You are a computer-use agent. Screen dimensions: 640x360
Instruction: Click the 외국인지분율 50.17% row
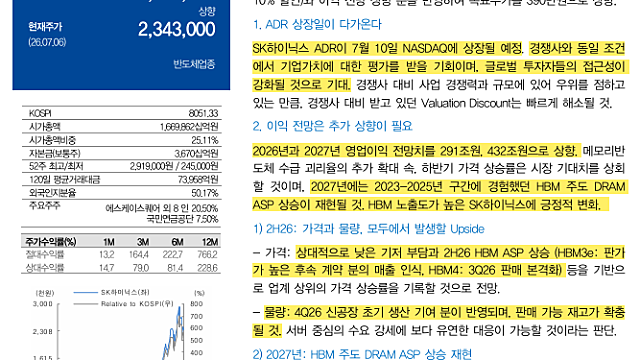[121, 193]
